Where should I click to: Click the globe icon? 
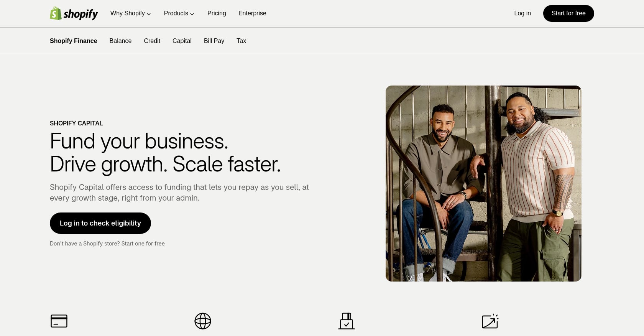[x=203, y=321]
